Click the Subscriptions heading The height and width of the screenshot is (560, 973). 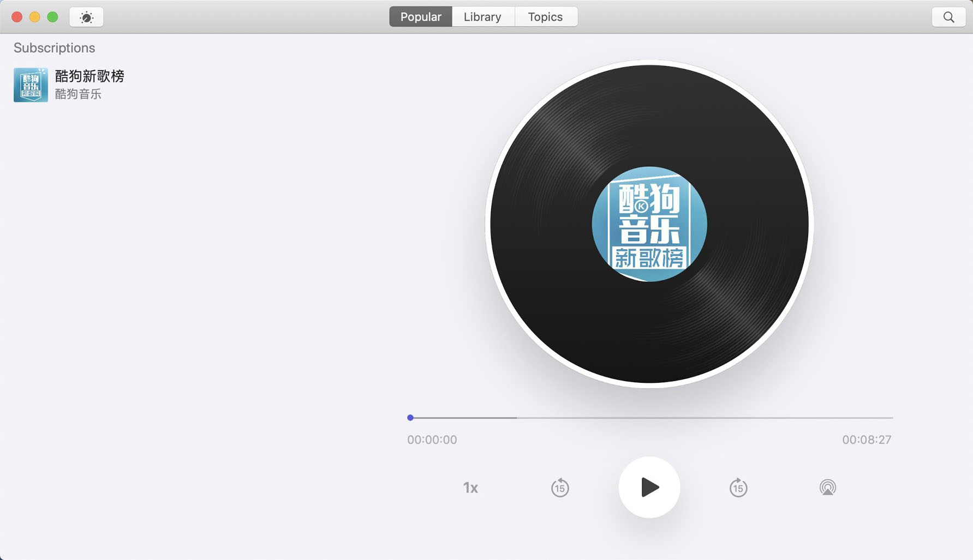pyautogui.click(x=54, y=48)
